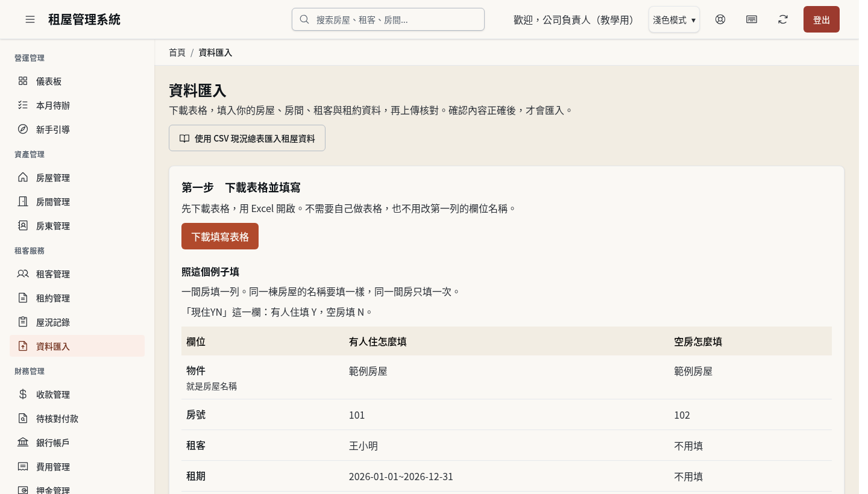Click the 房東管理 contact icon
868x494 pixels.
pyautogui.click(x=23, y=225)
